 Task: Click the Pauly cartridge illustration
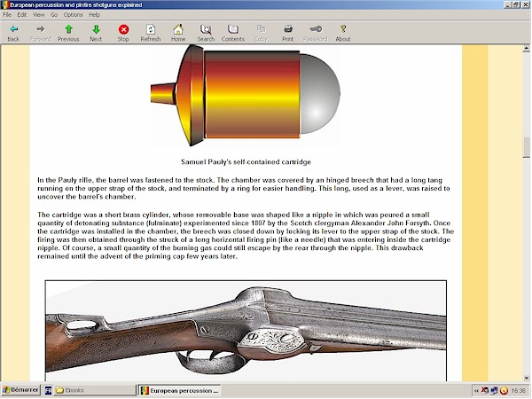pos(246,96)
